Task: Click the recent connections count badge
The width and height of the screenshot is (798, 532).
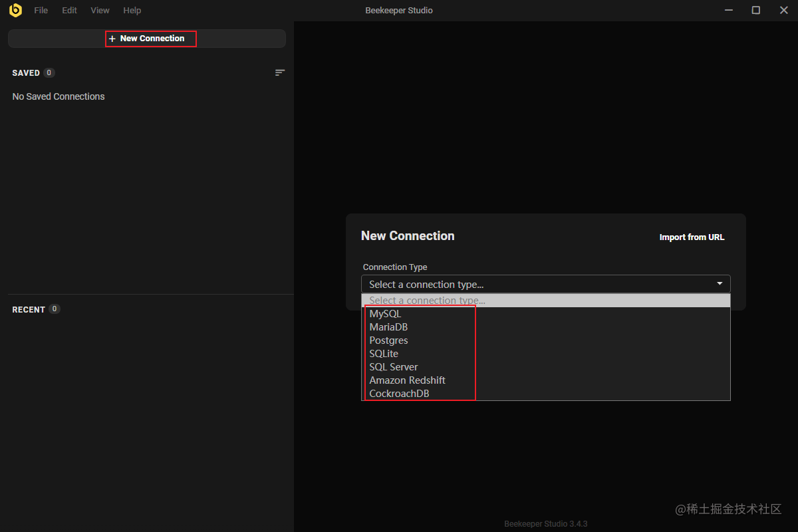Action: click(55, 309)
